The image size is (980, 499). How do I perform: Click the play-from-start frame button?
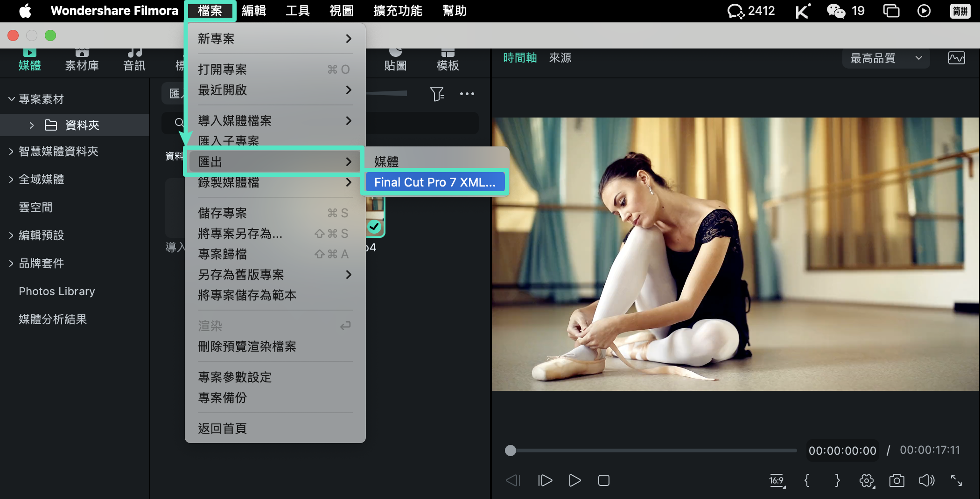[545, 480]
